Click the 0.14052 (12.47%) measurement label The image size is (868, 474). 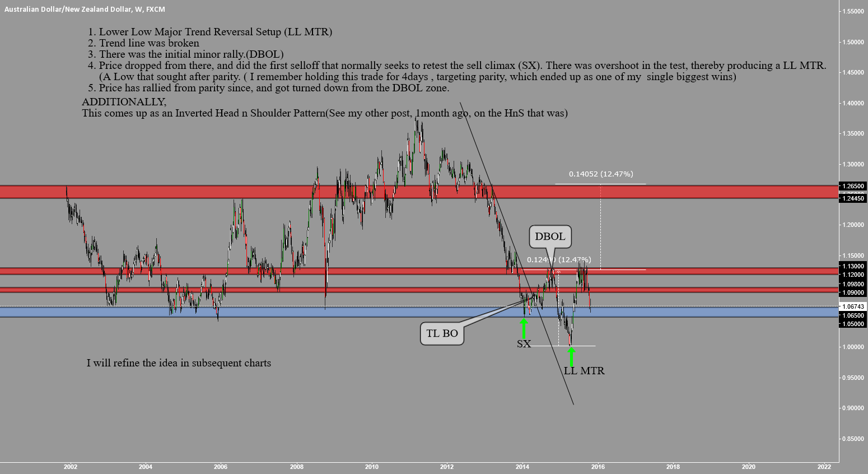(601, 174)
